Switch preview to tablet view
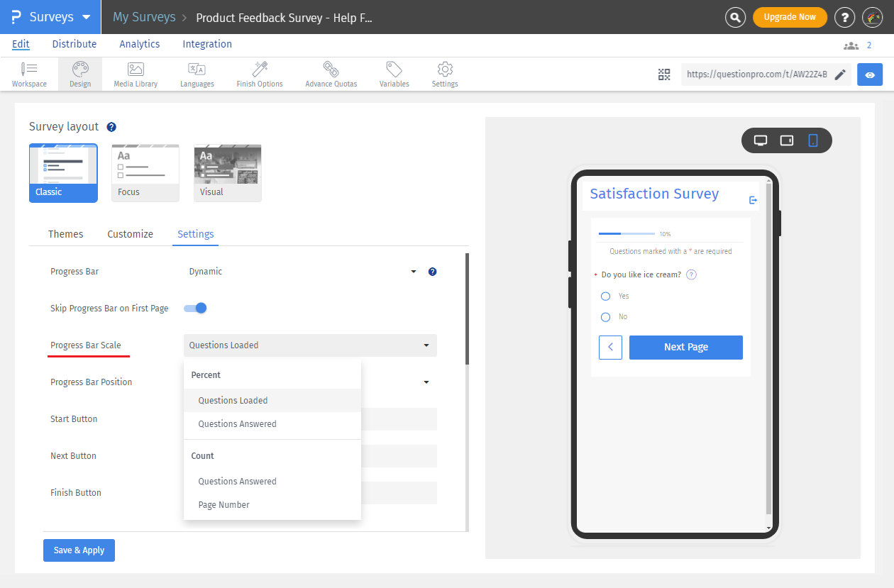894x588 pixels. tap(786, 140)
